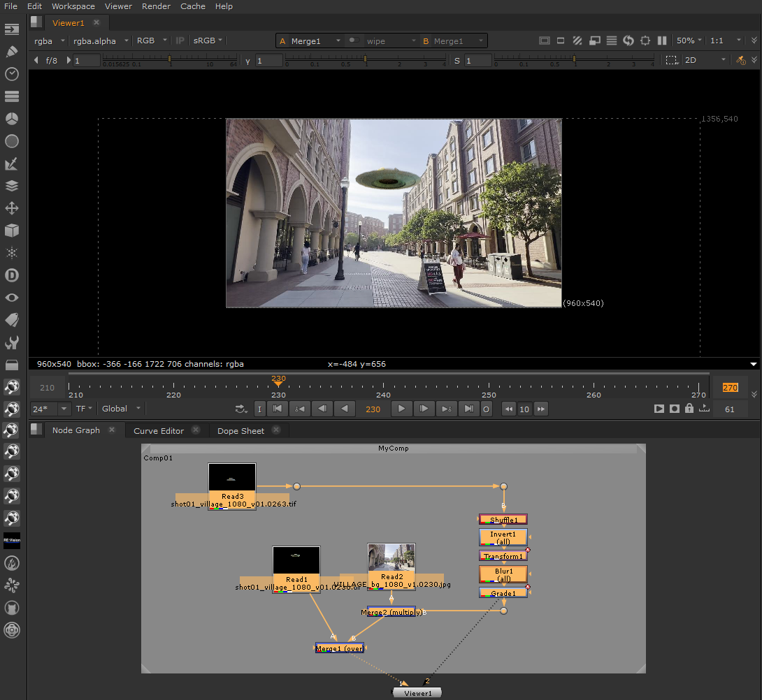Open the Transform nodes arrows icon
The image size is (762, 700).
12,208
